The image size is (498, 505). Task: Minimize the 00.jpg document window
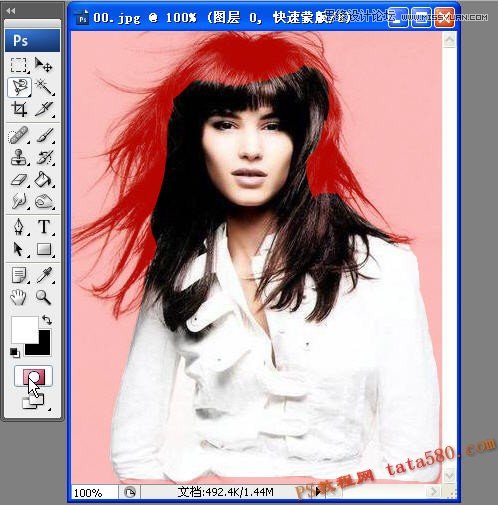pos(398,19)
